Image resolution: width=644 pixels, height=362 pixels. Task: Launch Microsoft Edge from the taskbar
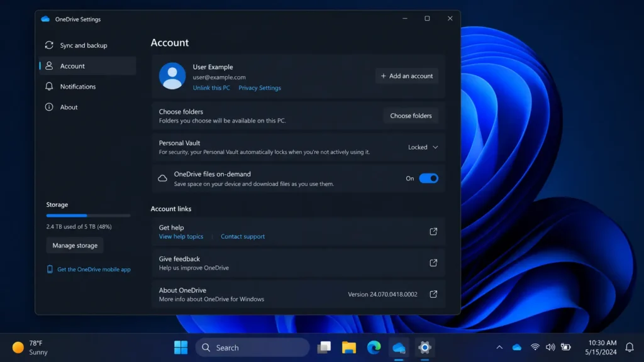coord(374,348)
